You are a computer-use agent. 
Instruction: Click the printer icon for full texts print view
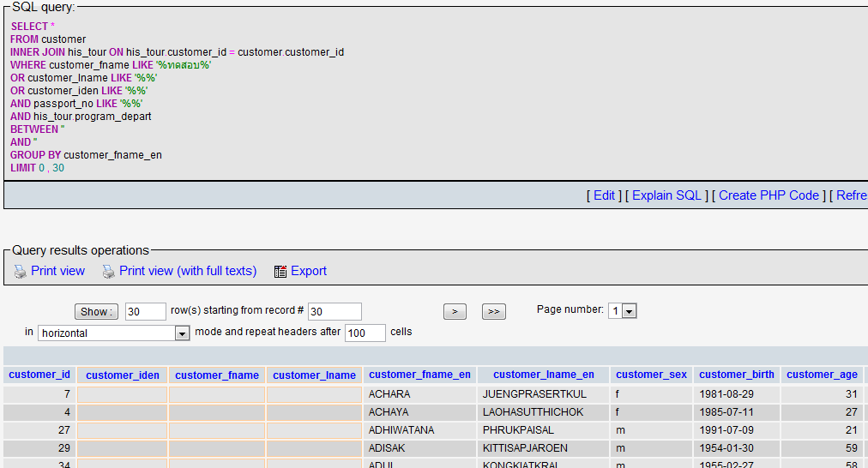point(108,272)
